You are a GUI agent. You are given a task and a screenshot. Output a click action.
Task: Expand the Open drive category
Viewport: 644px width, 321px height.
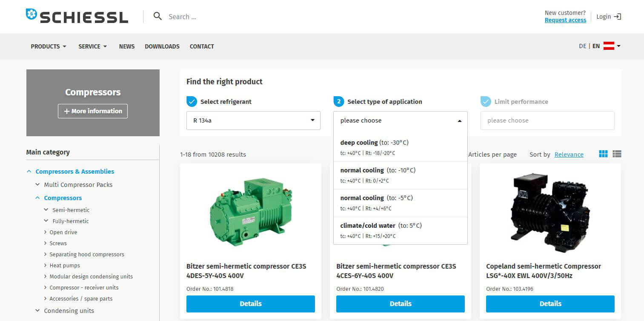(x=46, y=232)
